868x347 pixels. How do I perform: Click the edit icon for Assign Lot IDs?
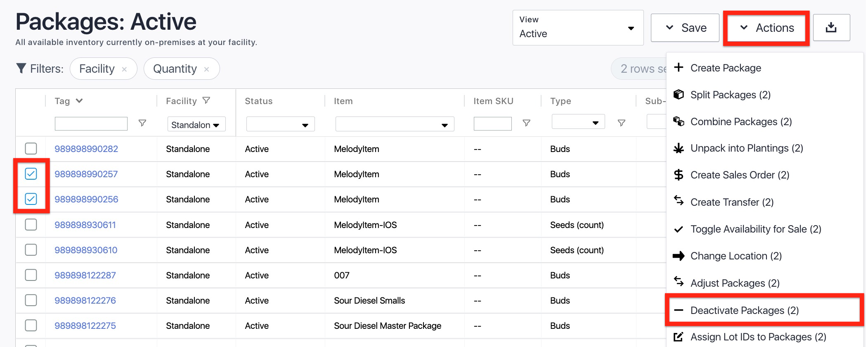click(x=679, y=337)
